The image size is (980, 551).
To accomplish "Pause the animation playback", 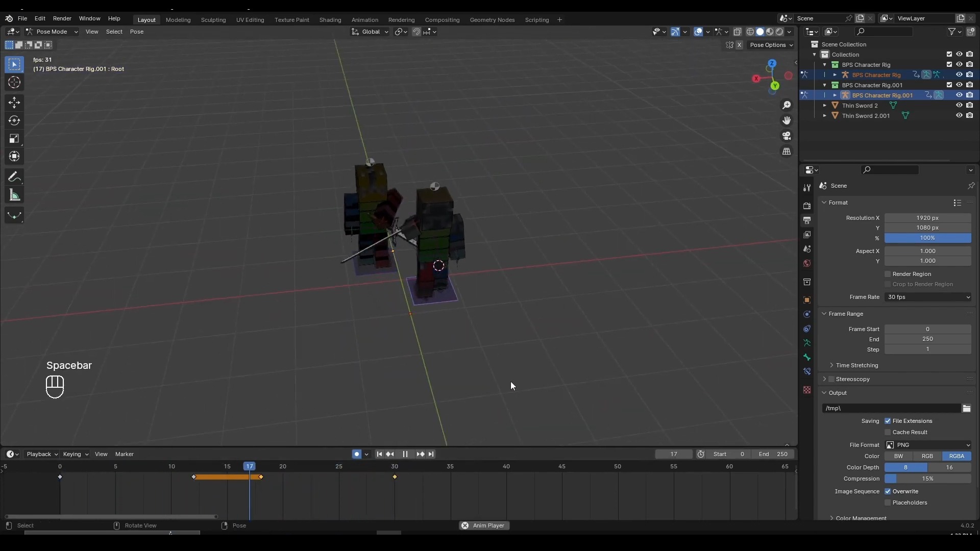I will click(405, 454).
